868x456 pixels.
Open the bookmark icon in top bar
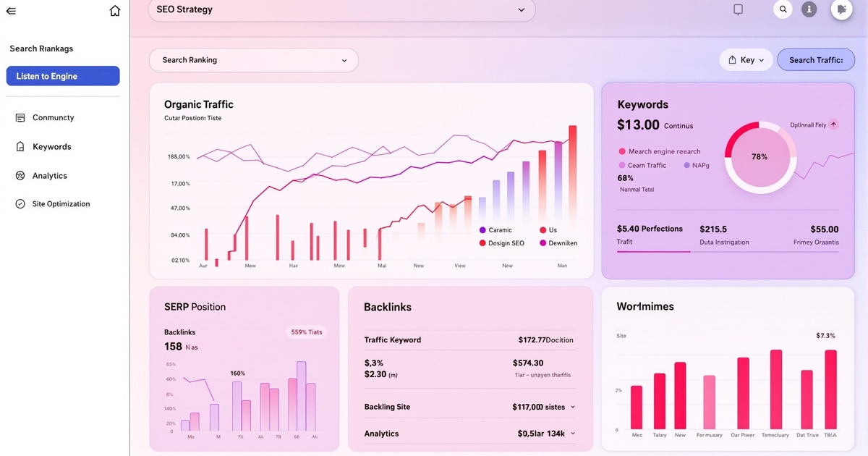tap(738, 9)
